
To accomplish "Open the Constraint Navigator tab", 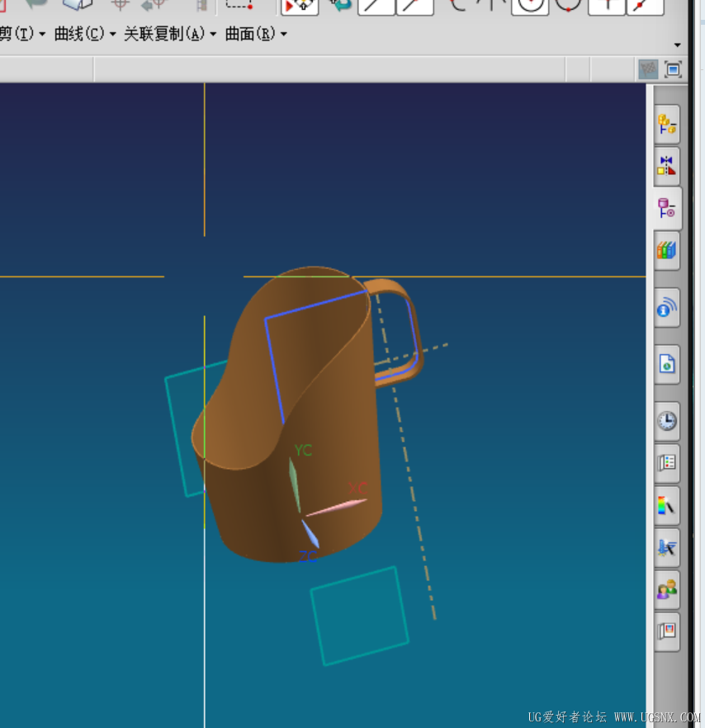I will pyautogui.click(x=667, y=166).
